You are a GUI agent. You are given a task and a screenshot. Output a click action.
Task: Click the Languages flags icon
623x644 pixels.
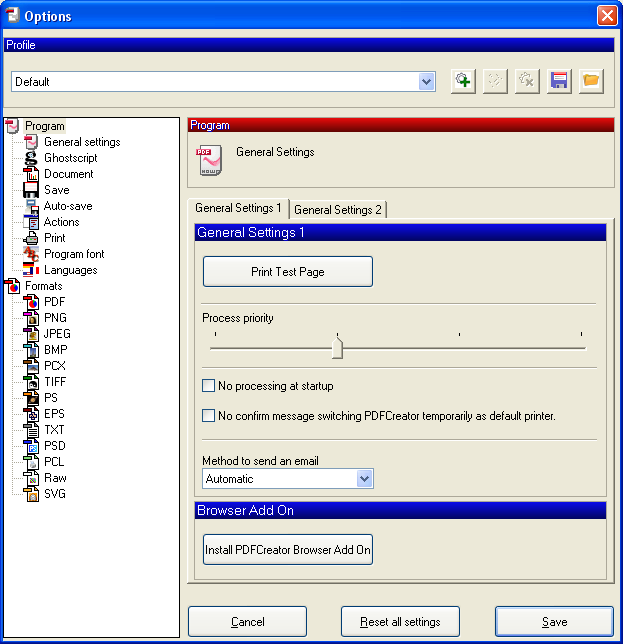(31, 270)
